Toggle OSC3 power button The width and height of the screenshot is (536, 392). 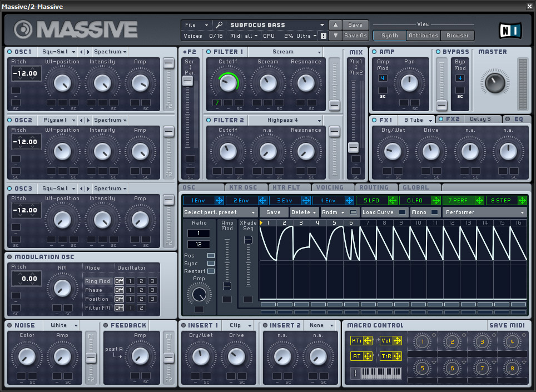9,188
